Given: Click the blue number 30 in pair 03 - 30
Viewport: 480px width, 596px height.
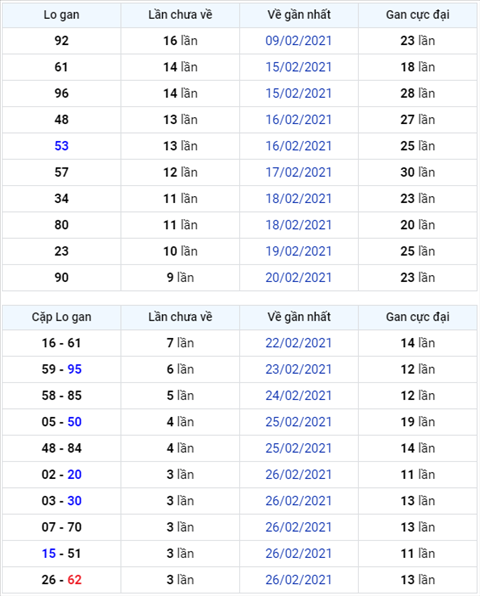Looking at the screenshot, I should click(74, 501).
